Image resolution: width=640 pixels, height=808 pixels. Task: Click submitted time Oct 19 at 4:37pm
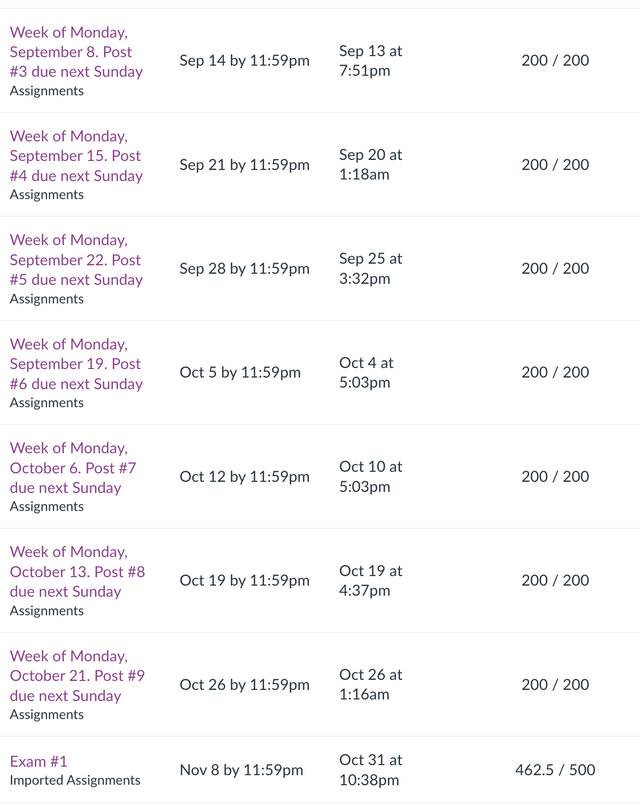[370, 580]
